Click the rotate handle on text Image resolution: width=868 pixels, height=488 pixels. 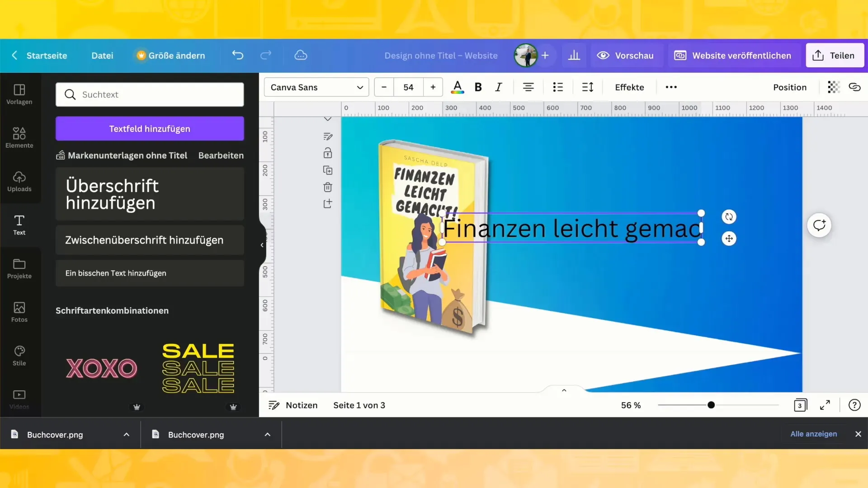point(729,217)
